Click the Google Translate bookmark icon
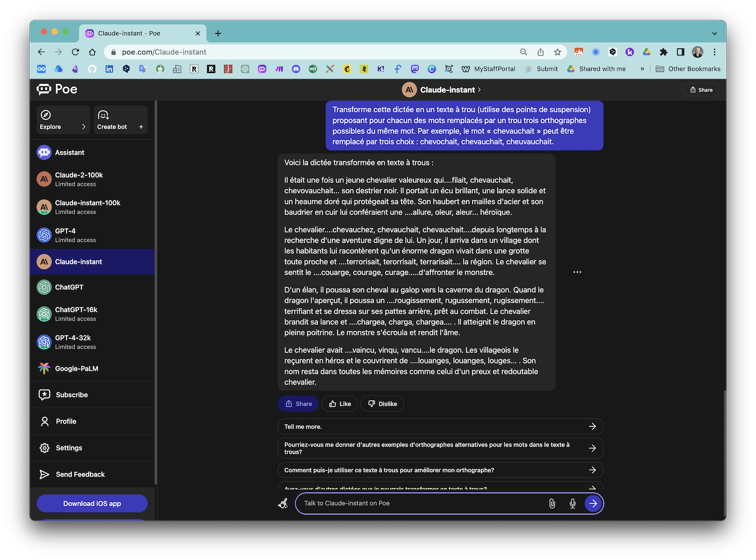The image size is (756, 560). point(143,69)
